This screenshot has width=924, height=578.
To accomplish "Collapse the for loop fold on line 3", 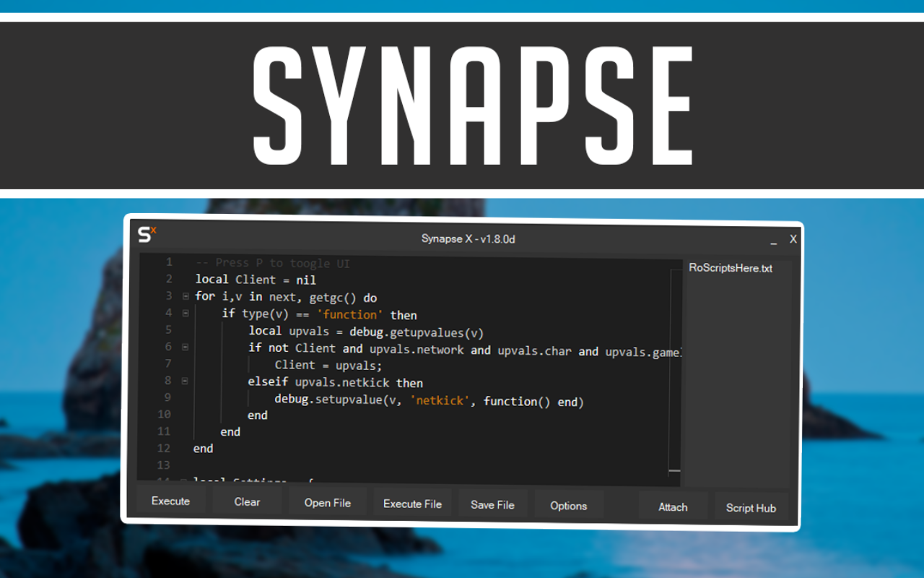I will 186,296.
